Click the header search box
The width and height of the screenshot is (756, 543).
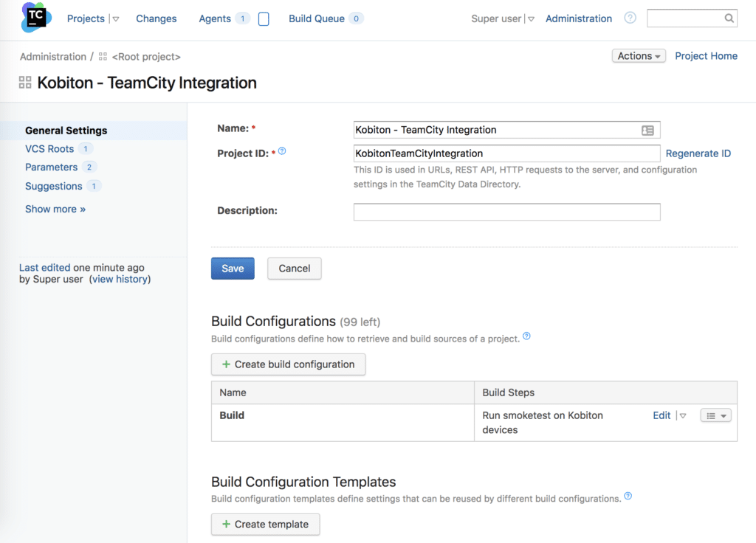(x=692, y=18)
